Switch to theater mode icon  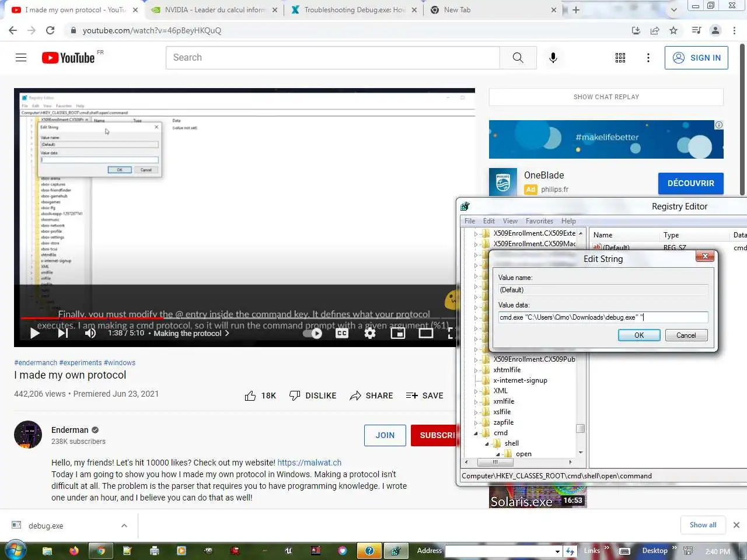tap(426, 333)
